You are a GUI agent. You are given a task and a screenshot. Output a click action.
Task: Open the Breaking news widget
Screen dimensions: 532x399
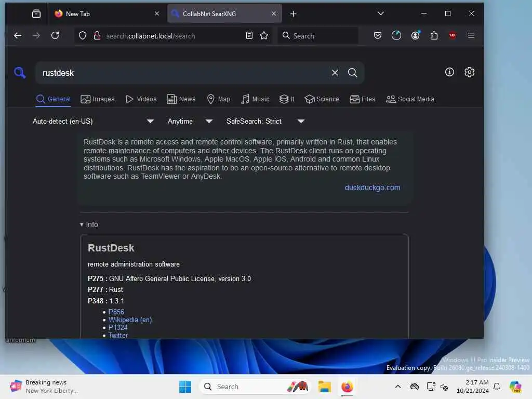44,387
